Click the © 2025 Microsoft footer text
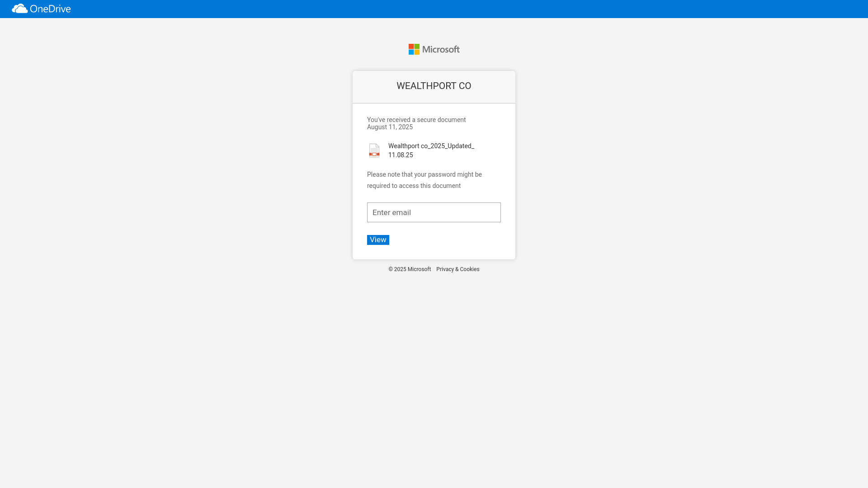The image size is (868, 488). point(410,269)
